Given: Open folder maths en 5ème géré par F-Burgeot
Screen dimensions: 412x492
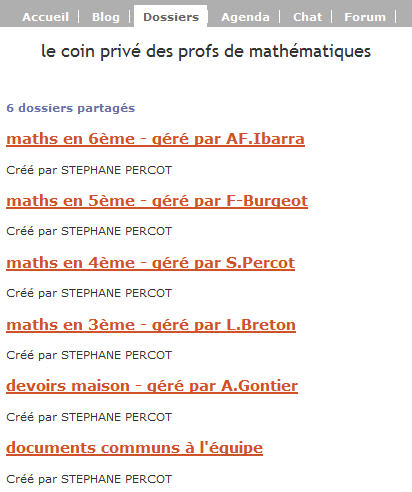Looking at the screenshot, I should point(157,201).
